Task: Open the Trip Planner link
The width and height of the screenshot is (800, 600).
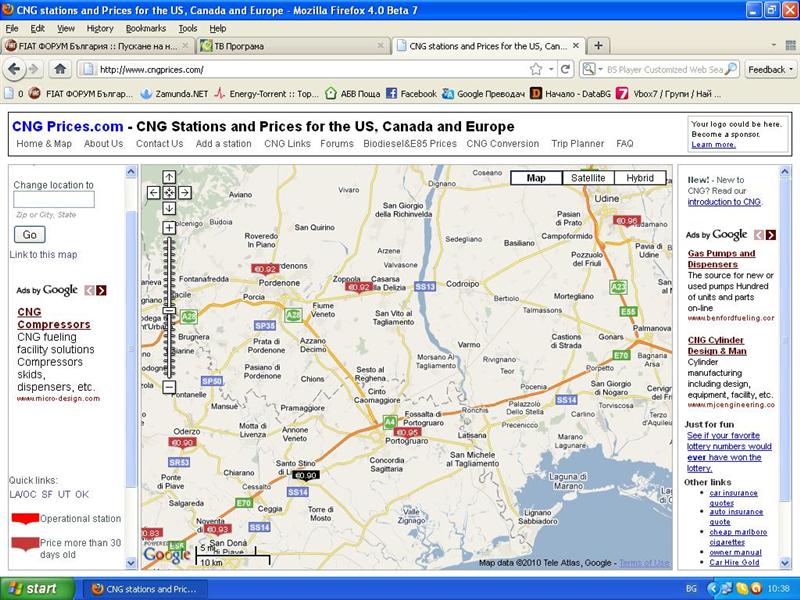Action: 578,144
